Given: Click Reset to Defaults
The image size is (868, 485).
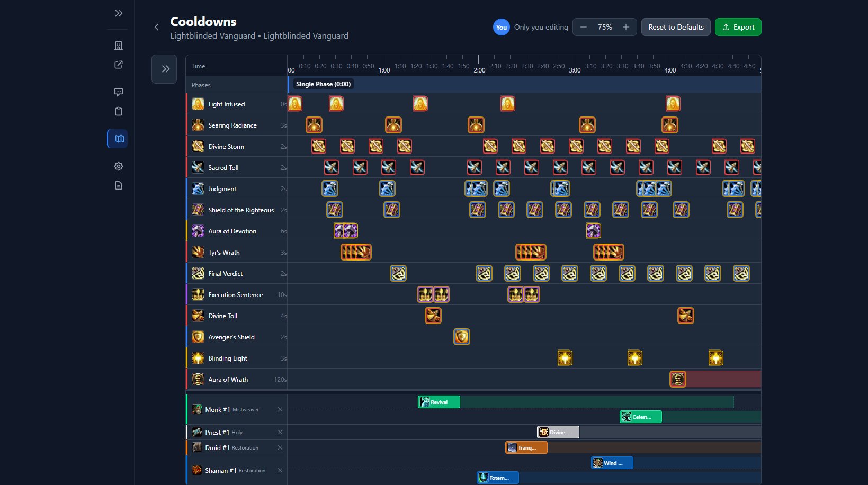Looking at the screenshot, I should tap(676, 27).
